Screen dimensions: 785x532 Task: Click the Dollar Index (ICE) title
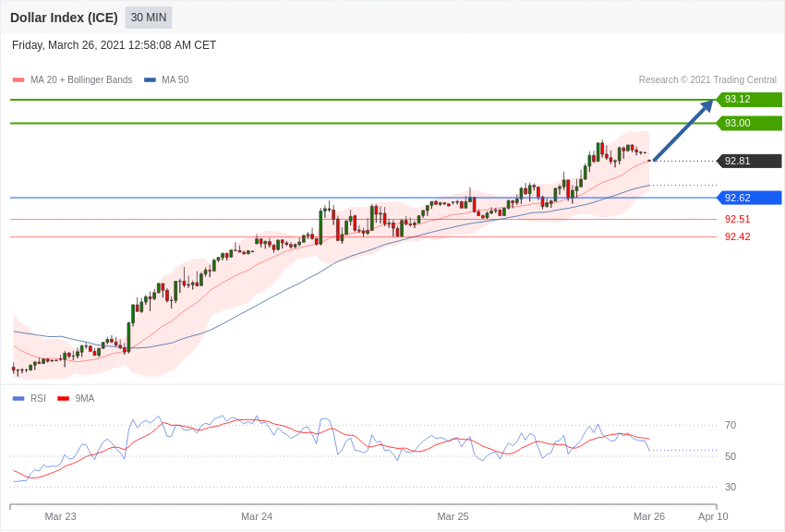(x=64, y=18)
